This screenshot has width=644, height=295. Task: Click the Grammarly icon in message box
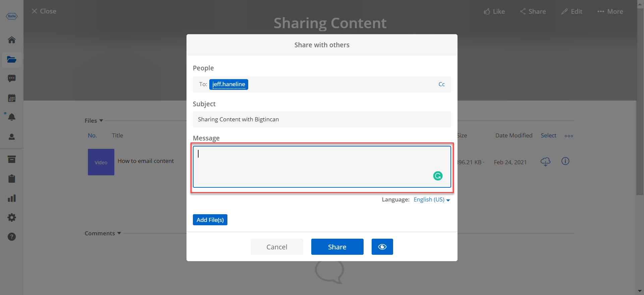(438, 176)
